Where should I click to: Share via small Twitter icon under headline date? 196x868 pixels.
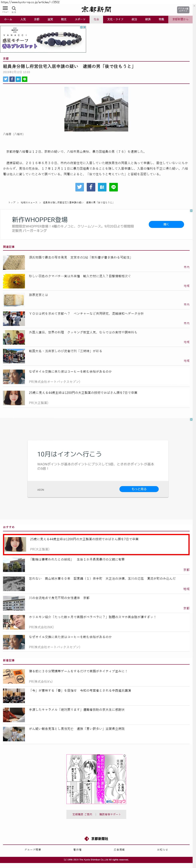pos(6,79)
